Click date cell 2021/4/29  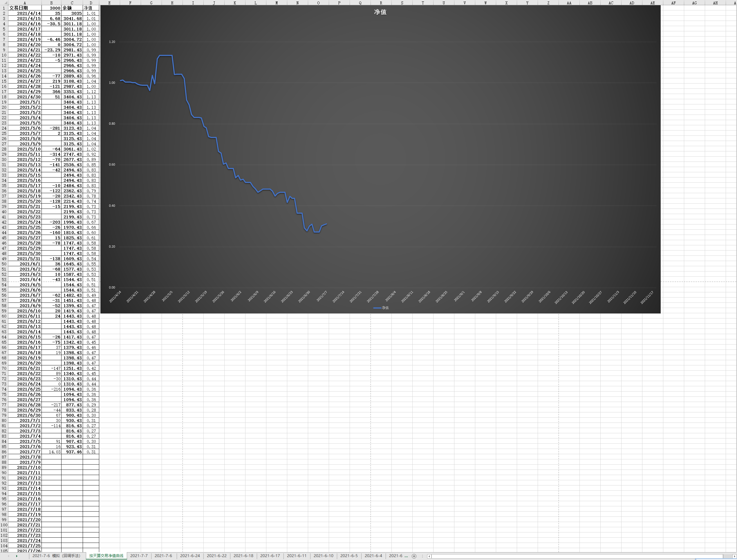[x=25, y=92]
